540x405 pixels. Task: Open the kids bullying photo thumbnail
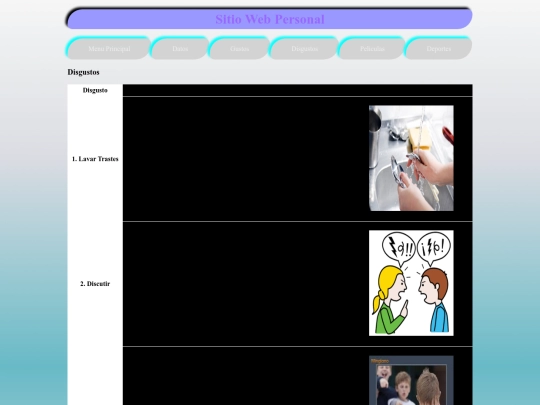411,380
